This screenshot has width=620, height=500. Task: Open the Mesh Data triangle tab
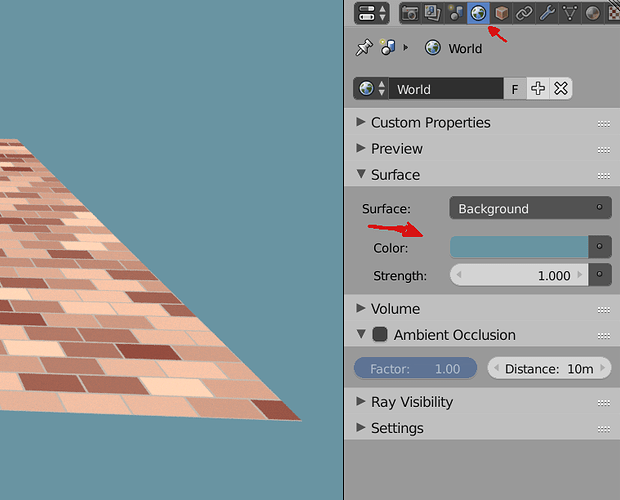tap(570, 13)
